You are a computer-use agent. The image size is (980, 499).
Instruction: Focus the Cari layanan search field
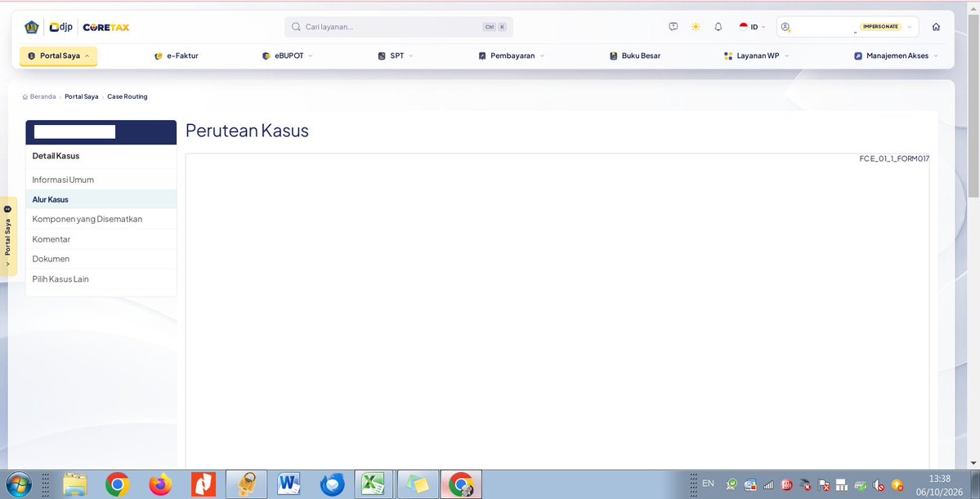pyautogui.click(x=399, y=27)
